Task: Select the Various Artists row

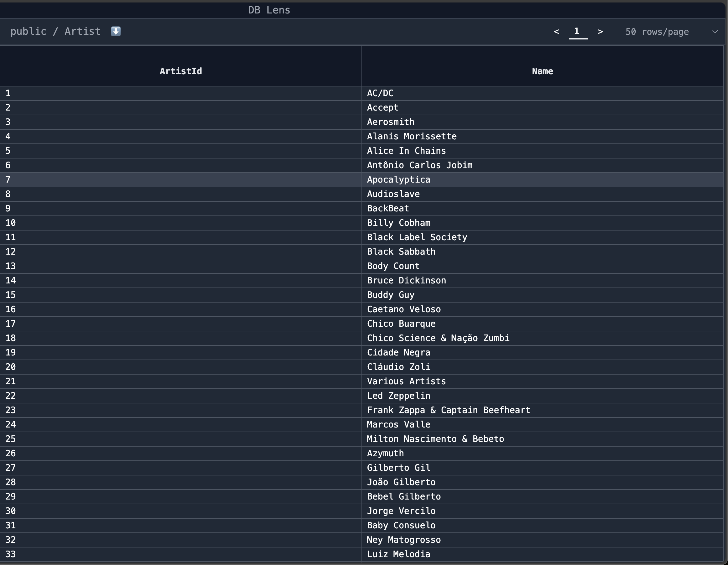Action: (406, 381)
